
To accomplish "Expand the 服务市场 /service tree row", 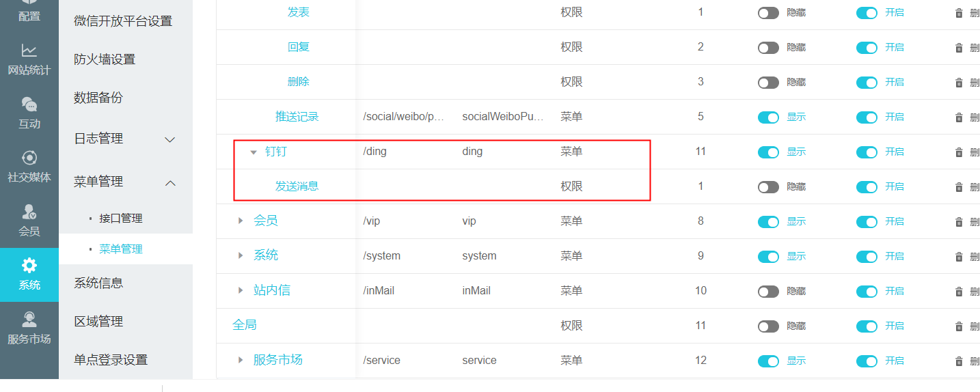I will click(x=241, y=360).
